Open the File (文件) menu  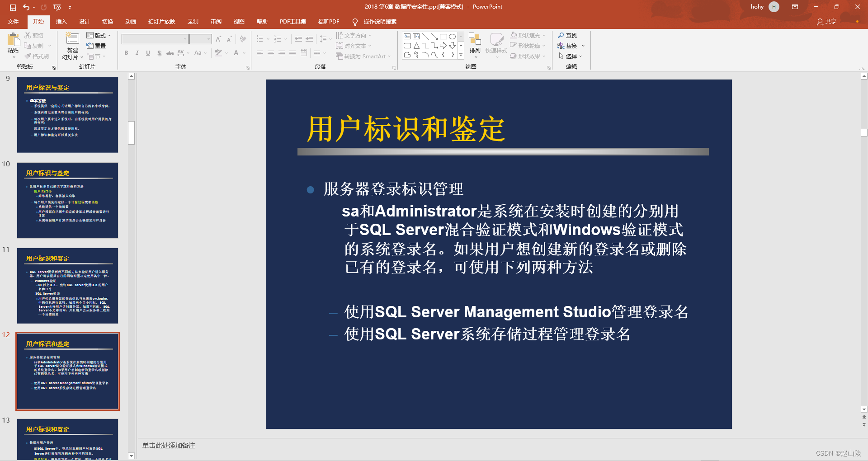pyautogui.click(x=13, y=21)
